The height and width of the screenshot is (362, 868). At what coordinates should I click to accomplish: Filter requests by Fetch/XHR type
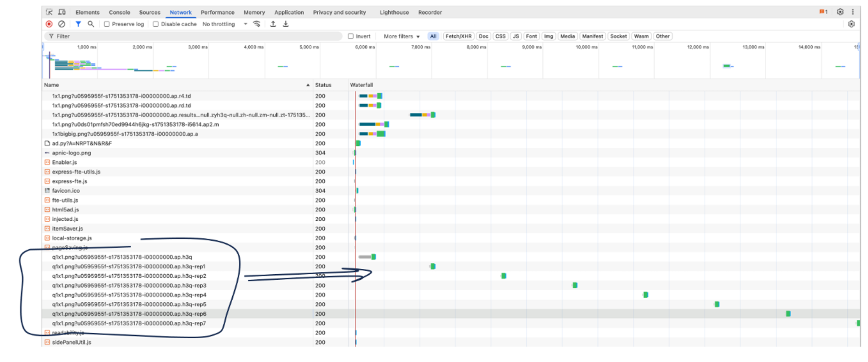tap(458, 36)
